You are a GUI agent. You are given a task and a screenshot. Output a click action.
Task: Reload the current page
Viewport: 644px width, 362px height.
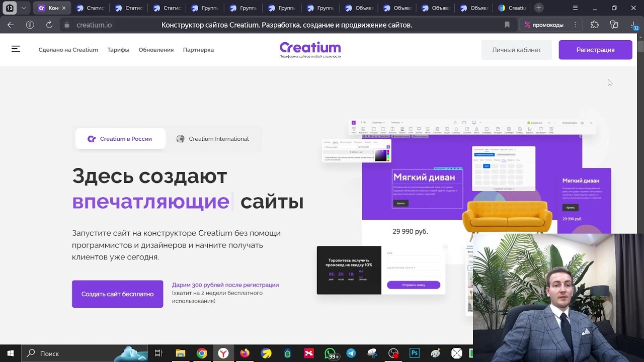click(x=49, y=25)
